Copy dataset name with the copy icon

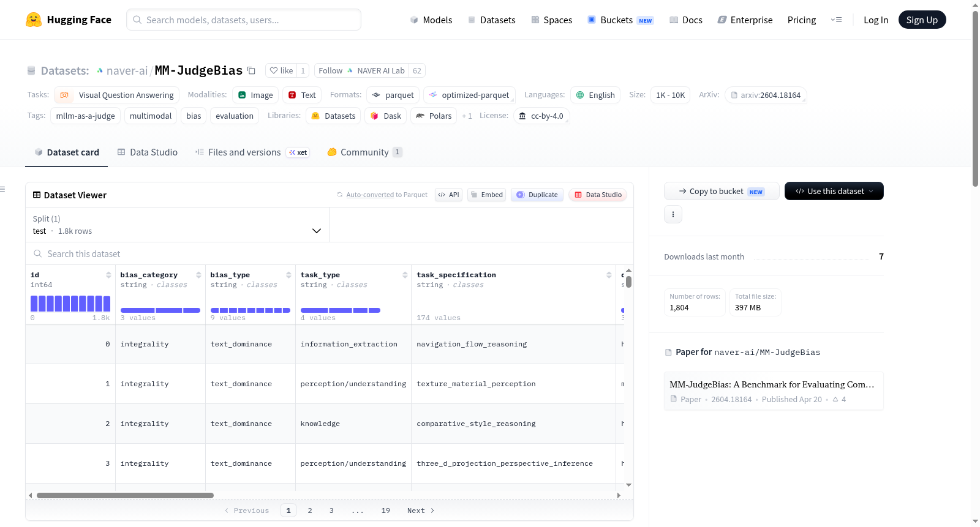point(251,70)
